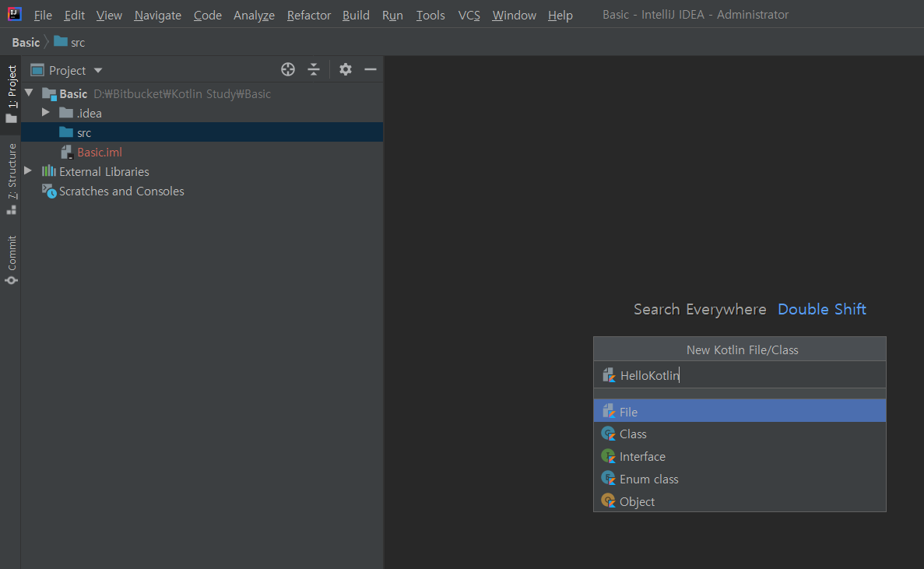Select the .idea tree row label
The width and height of the screenshot is (924, 569).
pos(89,113)
